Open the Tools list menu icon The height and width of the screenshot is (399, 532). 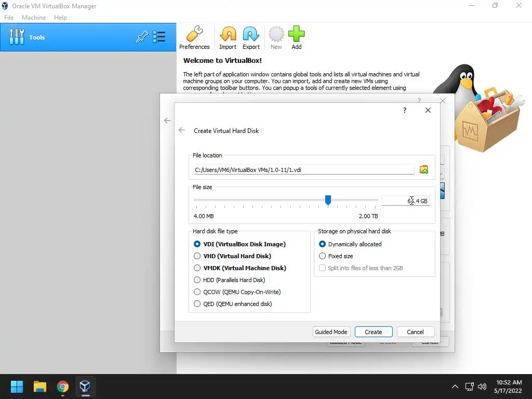159,37
